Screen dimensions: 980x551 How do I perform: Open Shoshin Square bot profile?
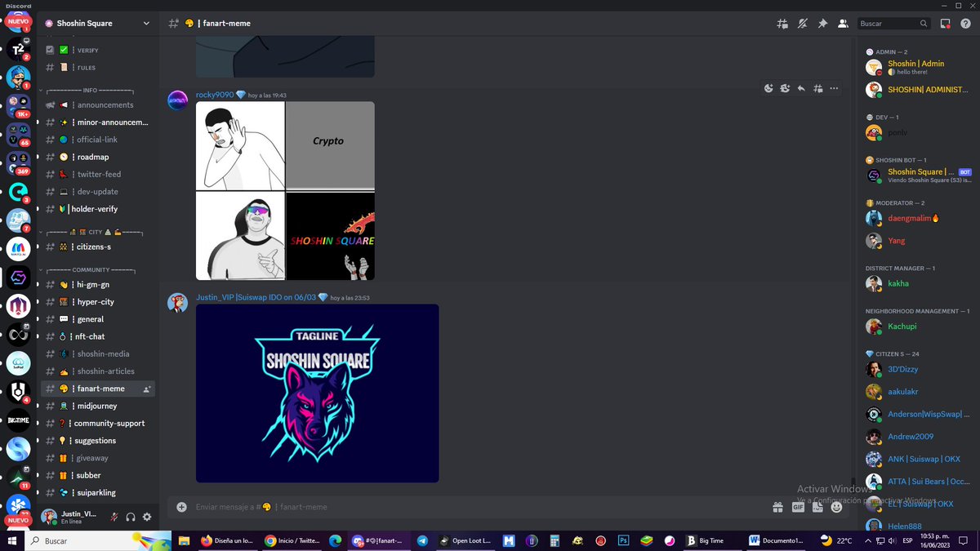[917, 176]
